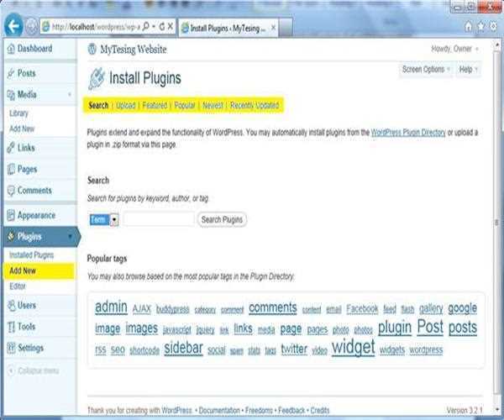Viewport: 504px width, 420px height.
Task: Open the Posts menu in sidebar
Action: (x=27, y=73)
